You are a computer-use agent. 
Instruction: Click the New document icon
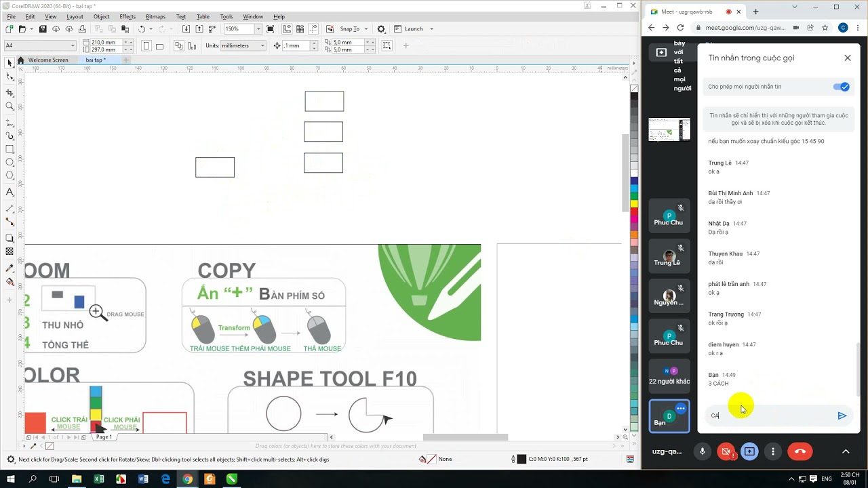click(9, 29)
